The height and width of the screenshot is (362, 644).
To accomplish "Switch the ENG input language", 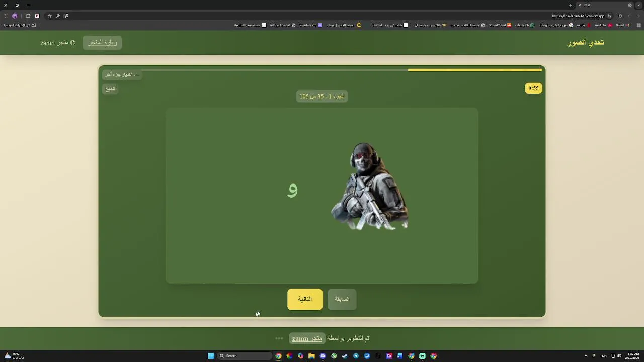I will point(603,356).
